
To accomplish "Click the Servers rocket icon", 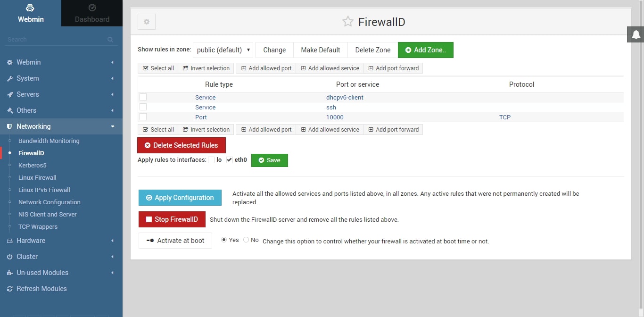I will [x=10, y=94].
